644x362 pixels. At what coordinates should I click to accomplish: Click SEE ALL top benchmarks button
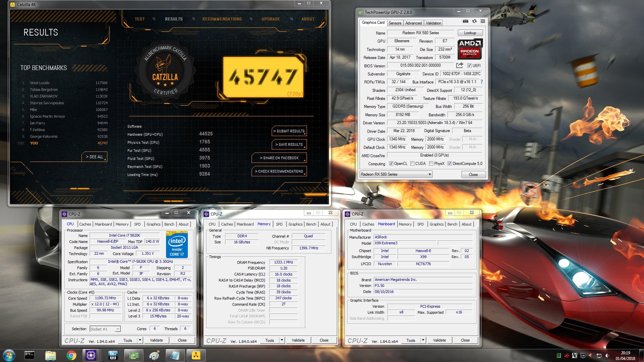coord(94,157)
